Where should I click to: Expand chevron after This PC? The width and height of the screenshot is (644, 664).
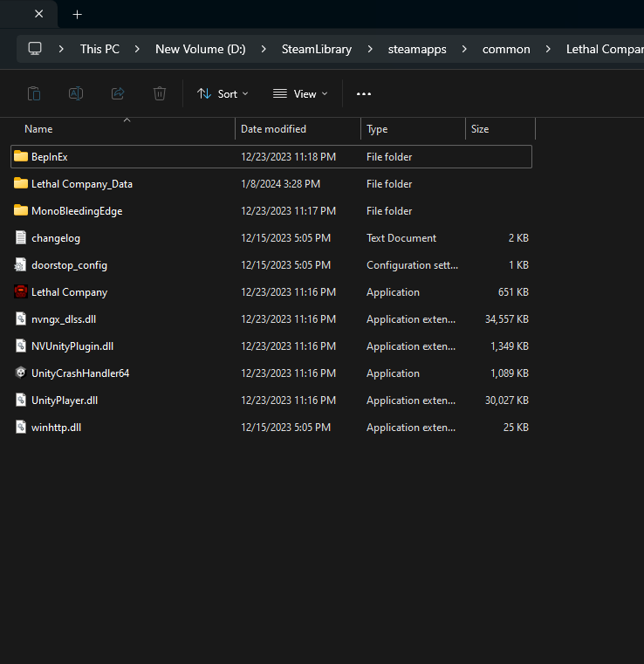[x=137, y=49]
